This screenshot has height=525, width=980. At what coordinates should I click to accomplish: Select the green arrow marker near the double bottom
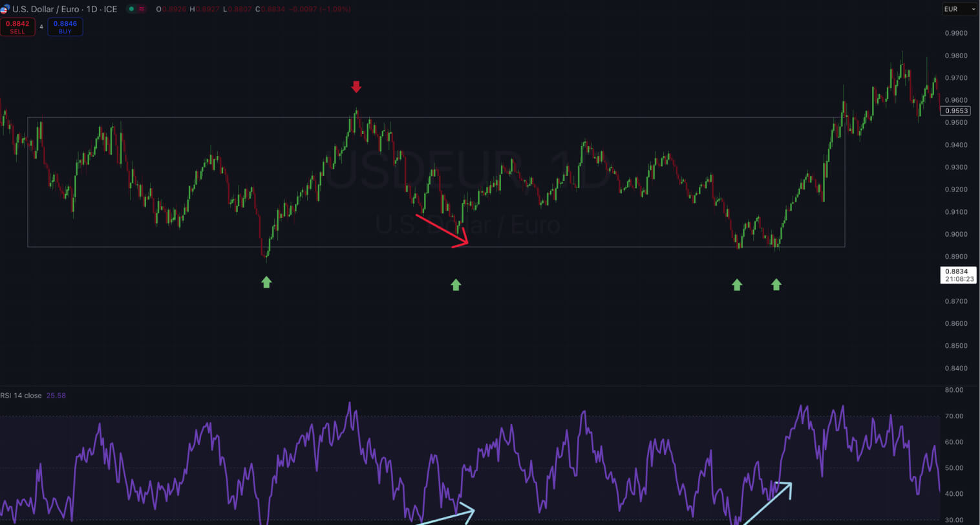click(737, 284)
